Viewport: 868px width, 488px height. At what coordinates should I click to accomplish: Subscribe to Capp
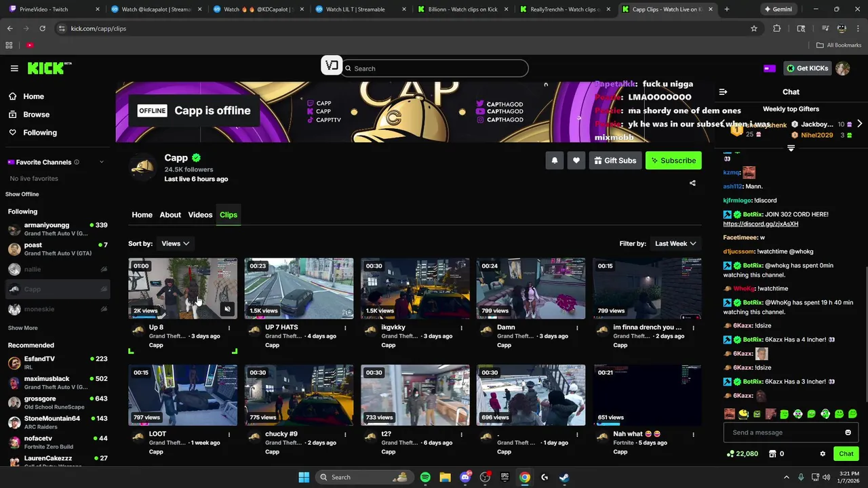pyautogui.click(x=673, y=161)
